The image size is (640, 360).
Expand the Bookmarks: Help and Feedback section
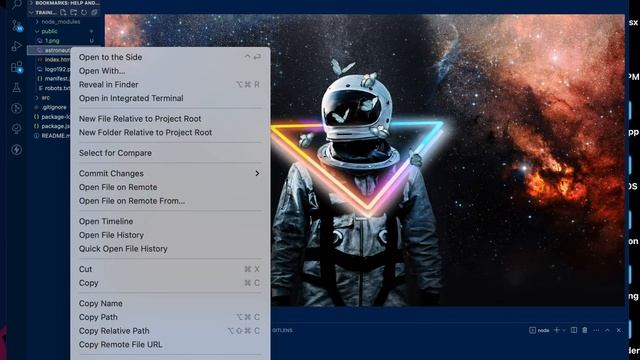(x=64, y=3)
